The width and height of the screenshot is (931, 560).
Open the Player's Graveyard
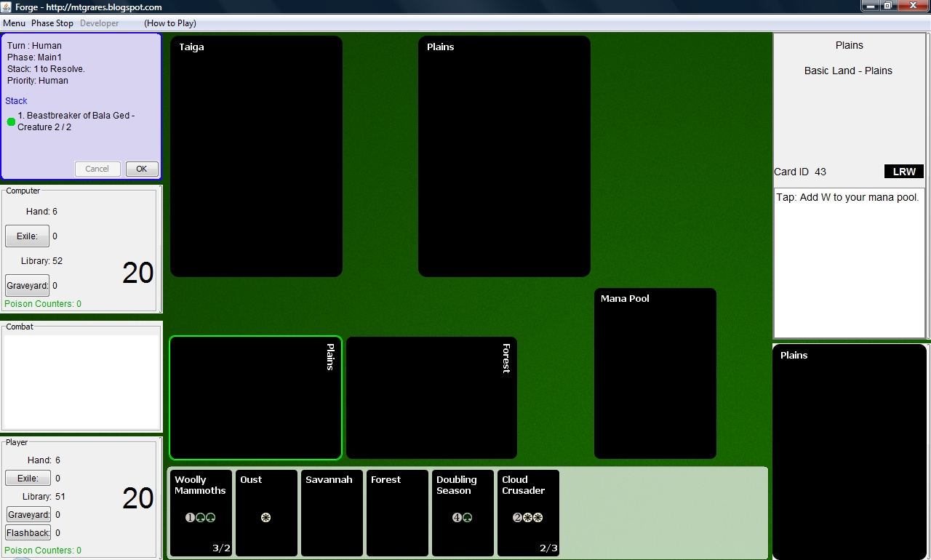(x=28, y=514)
